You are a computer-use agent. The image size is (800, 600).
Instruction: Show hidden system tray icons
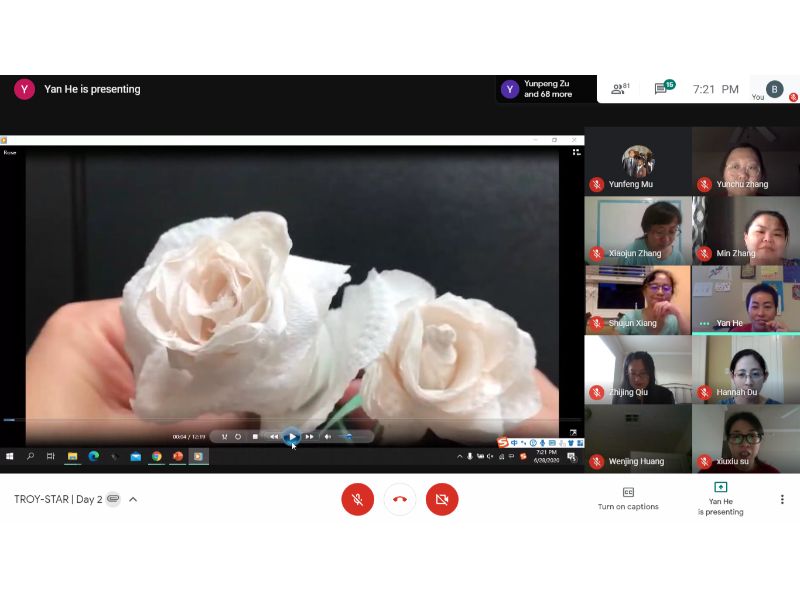[x=459, y=457]
